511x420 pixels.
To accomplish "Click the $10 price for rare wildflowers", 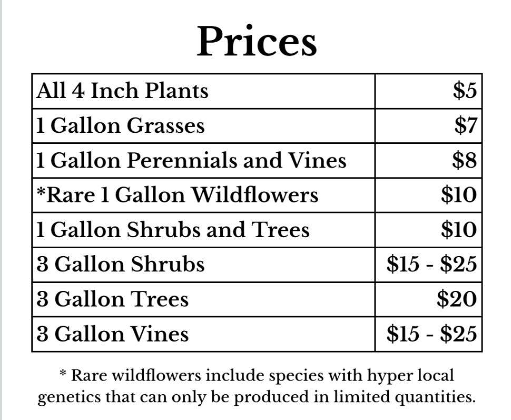I will [x=459, y=195].
